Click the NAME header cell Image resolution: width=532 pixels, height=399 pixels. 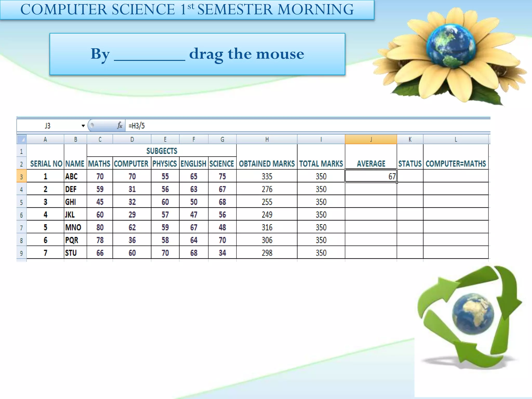click(75, 157)
